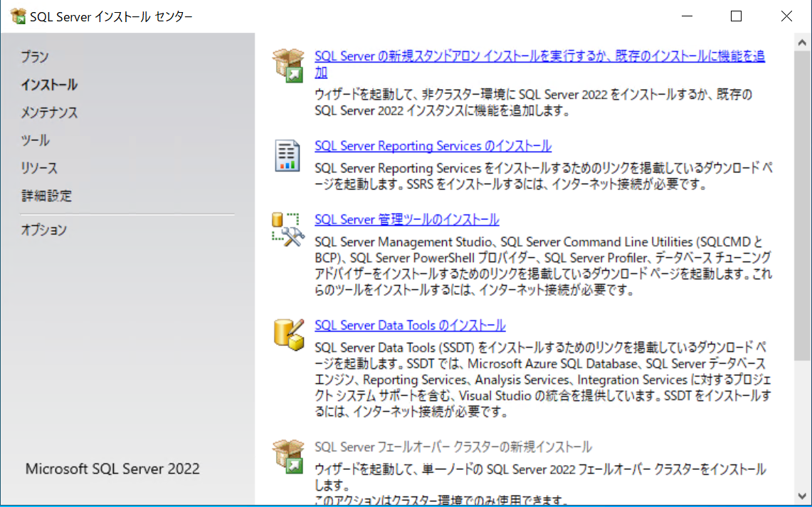
Task: Open the SQL Server Data Tools install link
Action: 410,325
